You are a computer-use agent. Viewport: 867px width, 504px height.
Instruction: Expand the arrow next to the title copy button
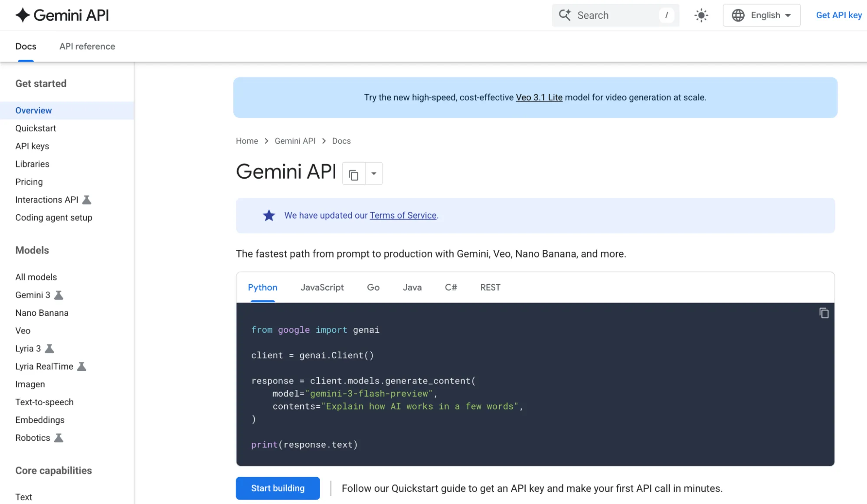pos(373,173)
